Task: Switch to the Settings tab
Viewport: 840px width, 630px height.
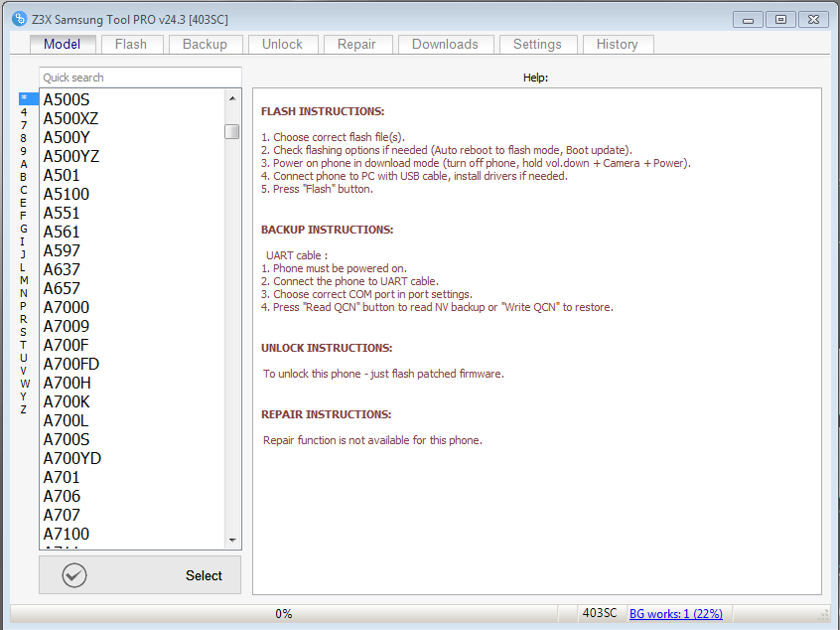Action: (537, 44)
